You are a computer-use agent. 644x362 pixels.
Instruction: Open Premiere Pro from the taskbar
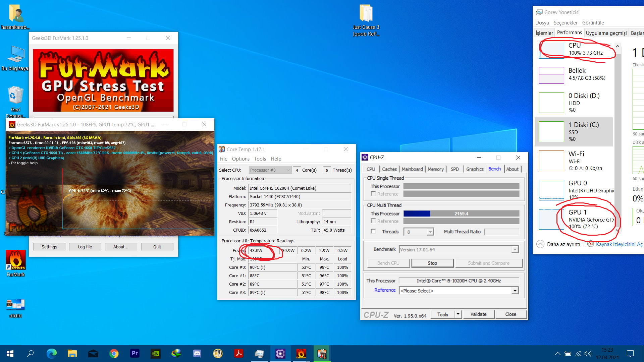point(135,353)
